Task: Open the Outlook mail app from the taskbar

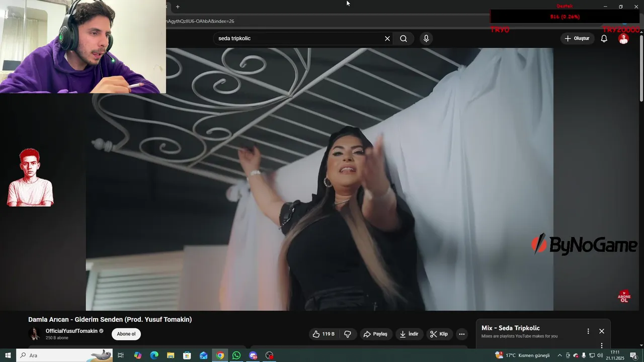Action: tap(203, 355)
